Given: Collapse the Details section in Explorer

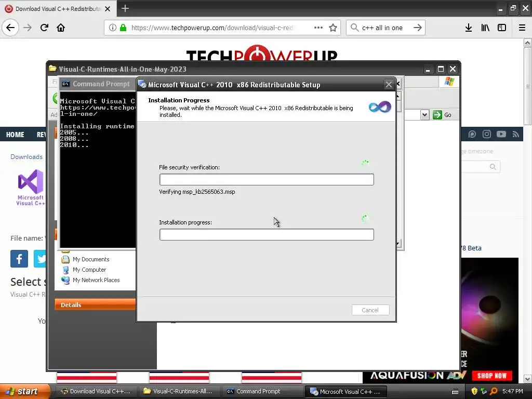Looking at the screenshot, I should click(95, 304).
